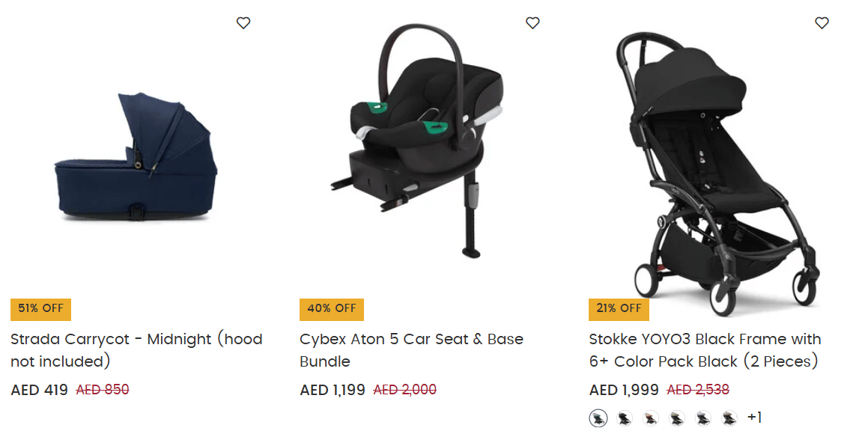View the Cybex car seat product image

(x=419, y=142)
